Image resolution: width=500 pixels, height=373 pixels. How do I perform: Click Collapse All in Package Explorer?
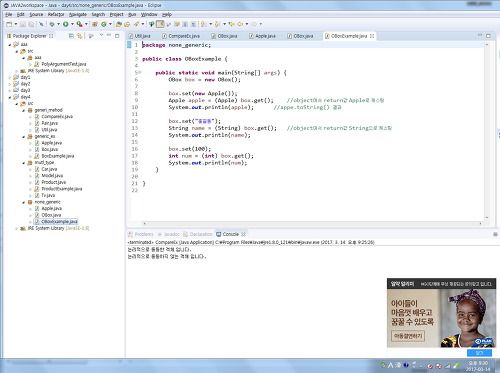[x=71, y=36]
